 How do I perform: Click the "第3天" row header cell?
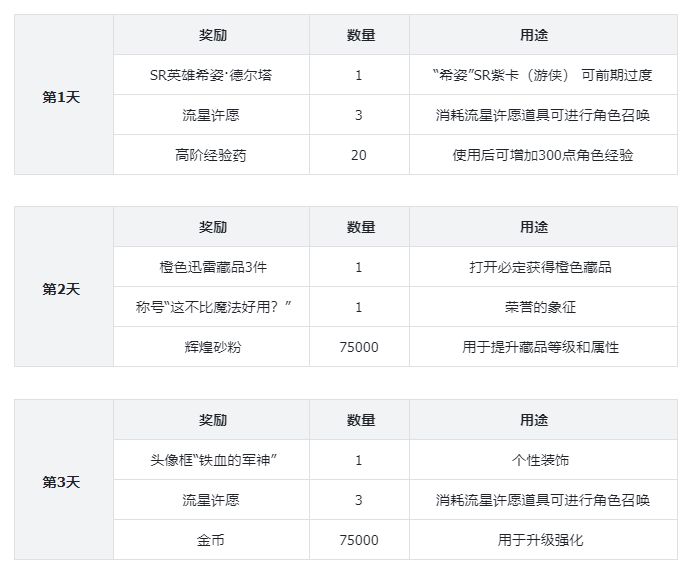[61, 481]
